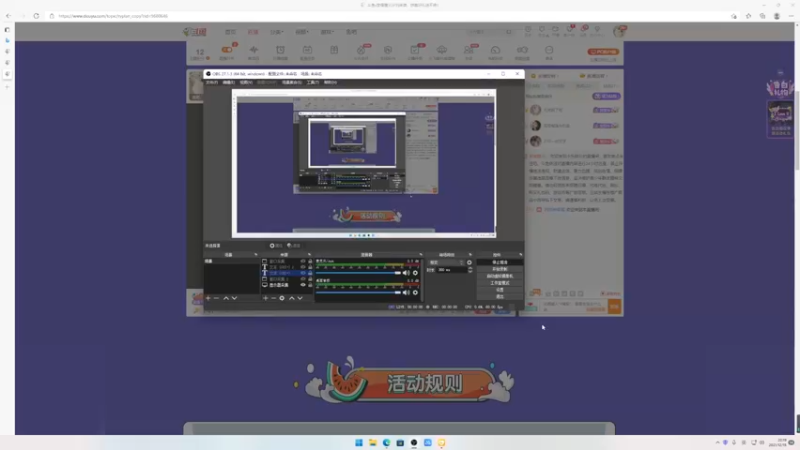The width and height of the screenshot is (800, 450).
Task: Click browser refresh button
Action: pyautogui.click(x=36, y=16)
